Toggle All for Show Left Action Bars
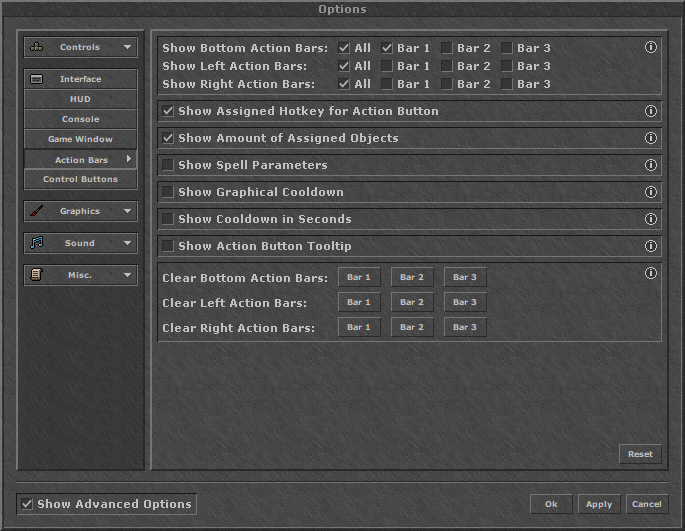Screen dimensions: 685x531 (x=344, y=66)
